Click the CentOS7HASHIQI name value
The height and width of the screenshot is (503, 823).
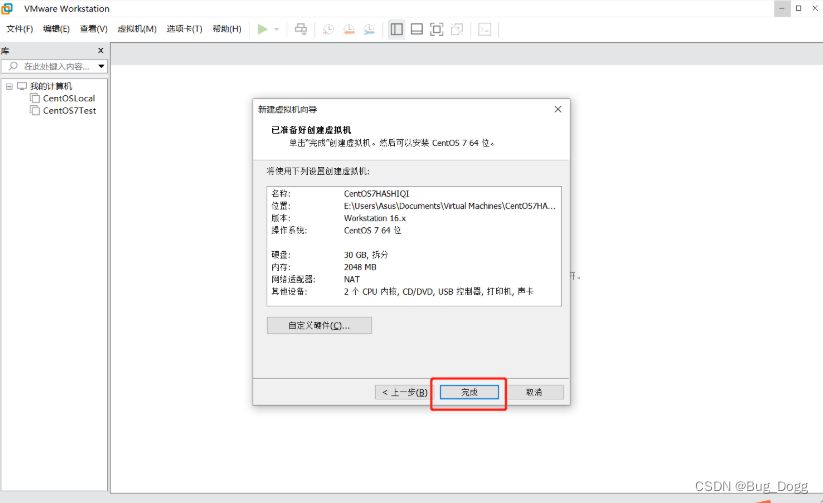click(x=376, y=194)
